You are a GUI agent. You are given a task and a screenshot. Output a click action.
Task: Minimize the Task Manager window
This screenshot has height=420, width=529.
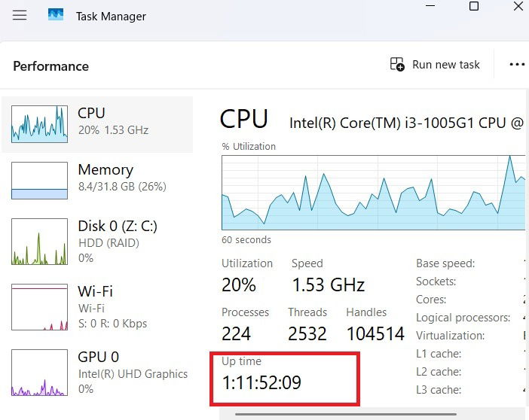[x=430, y=6]
